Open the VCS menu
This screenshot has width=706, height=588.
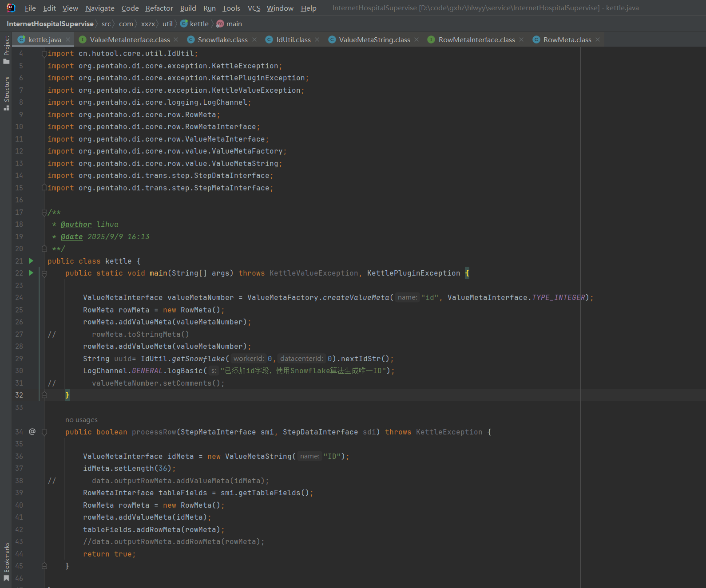[x=254, y=8]
